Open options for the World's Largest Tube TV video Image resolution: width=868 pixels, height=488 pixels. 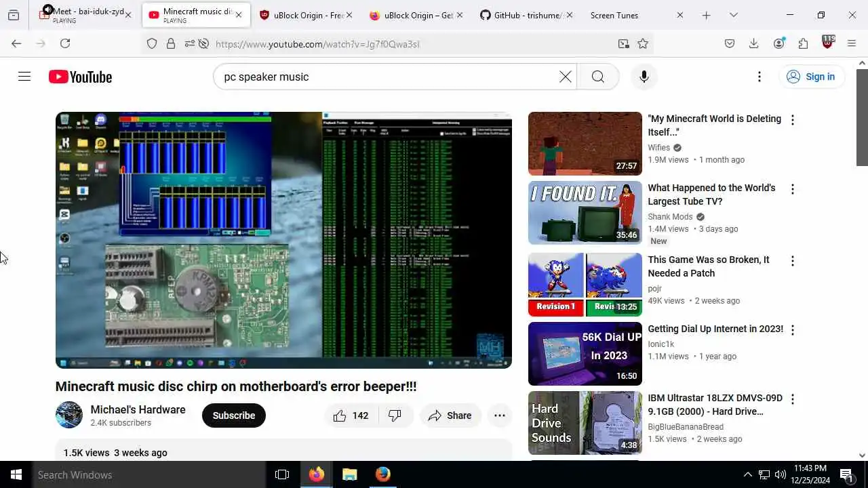tap(792, 189)
